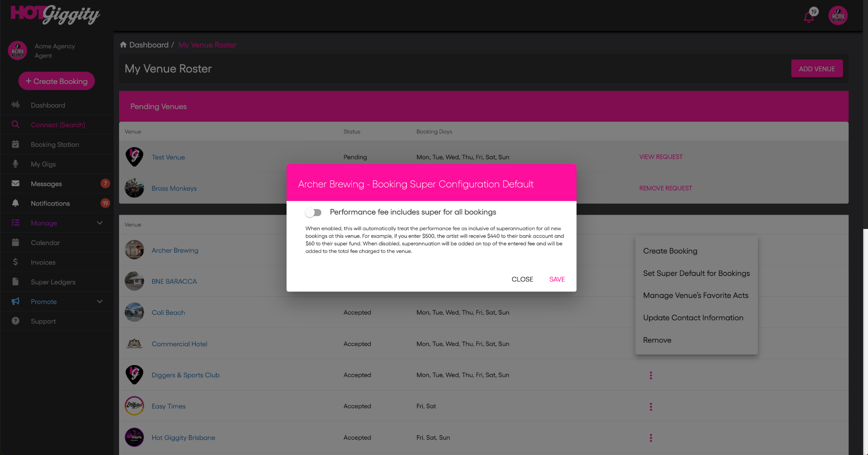868x455 pixels.
Task: Click the home icon in breadcrumb
Action: 123,45
